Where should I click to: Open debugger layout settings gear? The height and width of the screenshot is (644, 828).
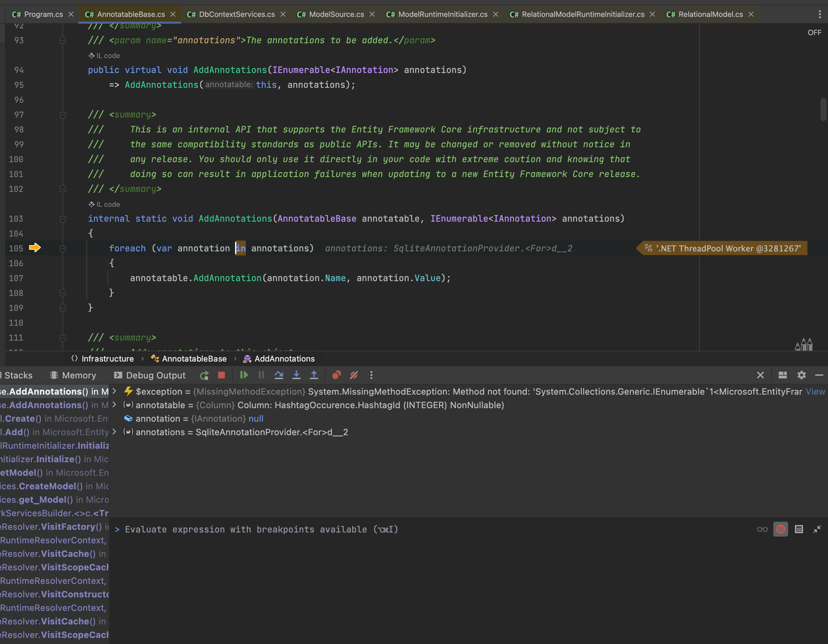tap(801, 375)
